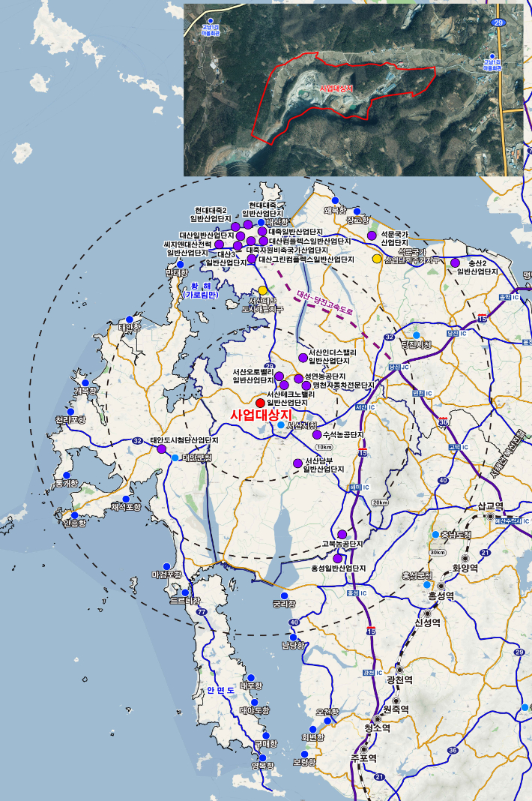Select the 송산2 일반산업단지 purple marker
532x801 pixels.
(x=455, y=262)
